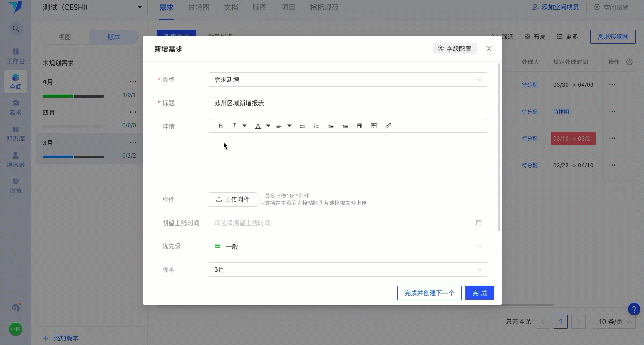Insert a table into the details field
The width and height of the screenshot is (644, 345).
point(360,126)
